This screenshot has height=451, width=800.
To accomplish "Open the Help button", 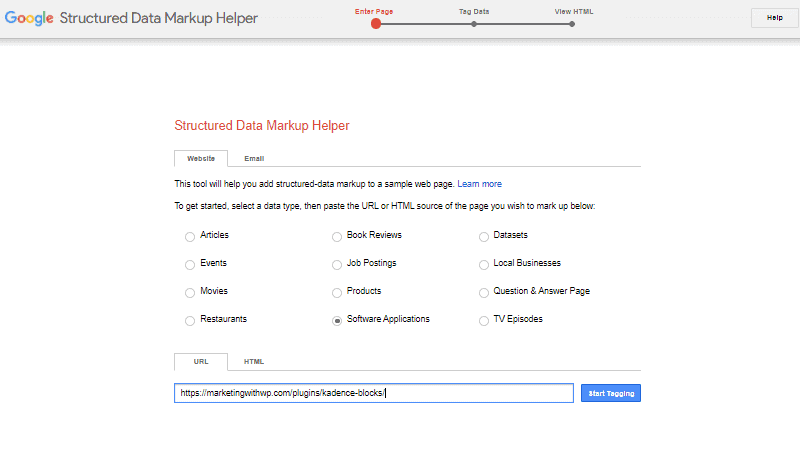I will 774,18.
